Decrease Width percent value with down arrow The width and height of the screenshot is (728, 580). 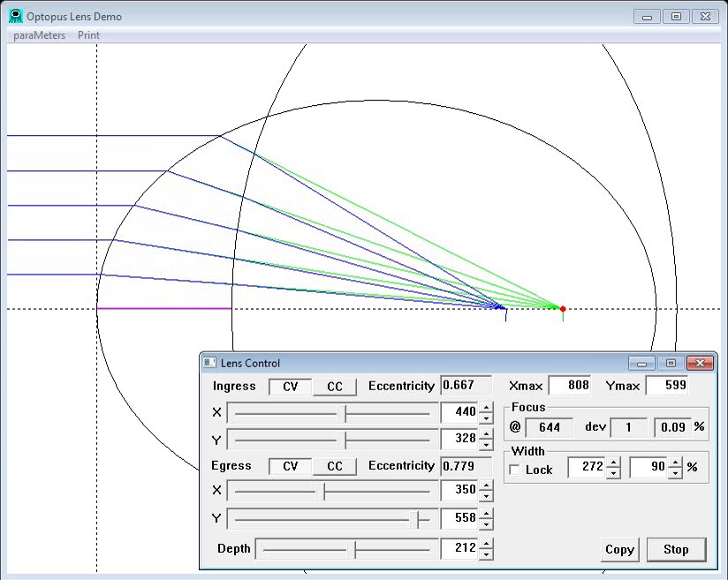coord(676,473)
